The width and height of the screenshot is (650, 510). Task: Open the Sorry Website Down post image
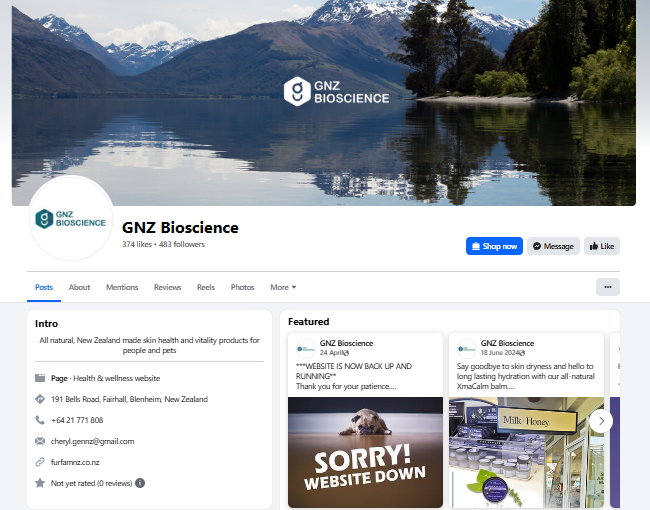[x=365, y=452]
